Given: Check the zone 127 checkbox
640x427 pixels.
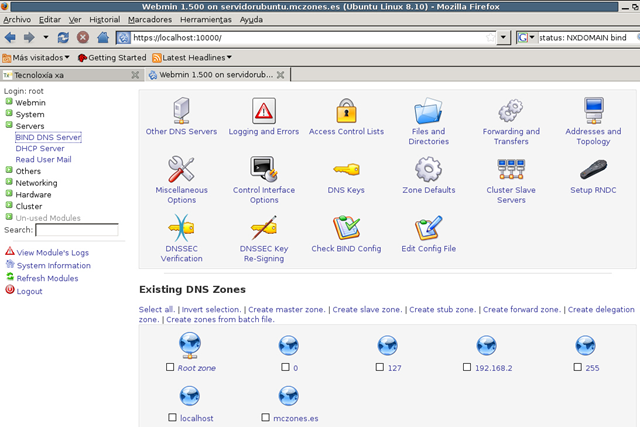Looking at the screenshot, I should [380, 367].
